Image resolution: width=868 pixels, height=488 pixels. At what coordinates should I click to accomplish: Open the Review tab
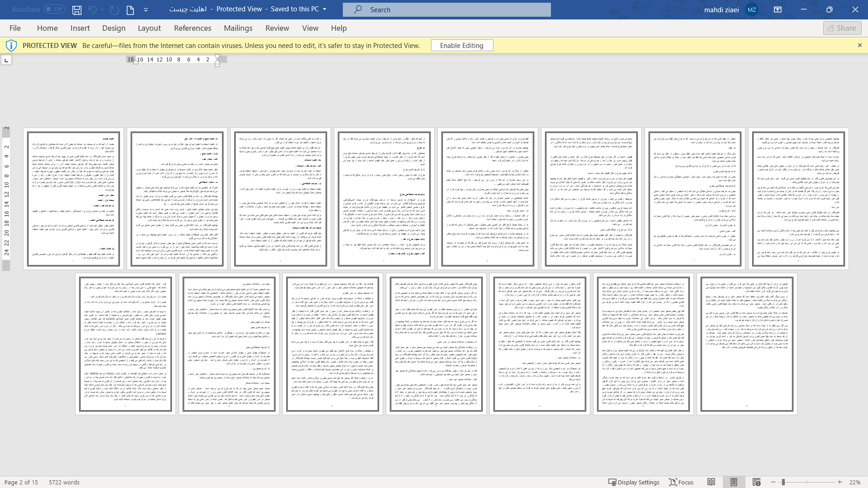(x=277, y=28)
